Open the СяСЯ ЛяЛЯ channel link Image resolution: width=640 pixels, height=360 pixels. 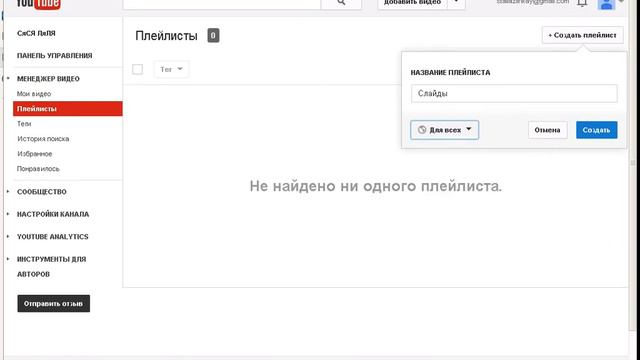click(36, 33)
